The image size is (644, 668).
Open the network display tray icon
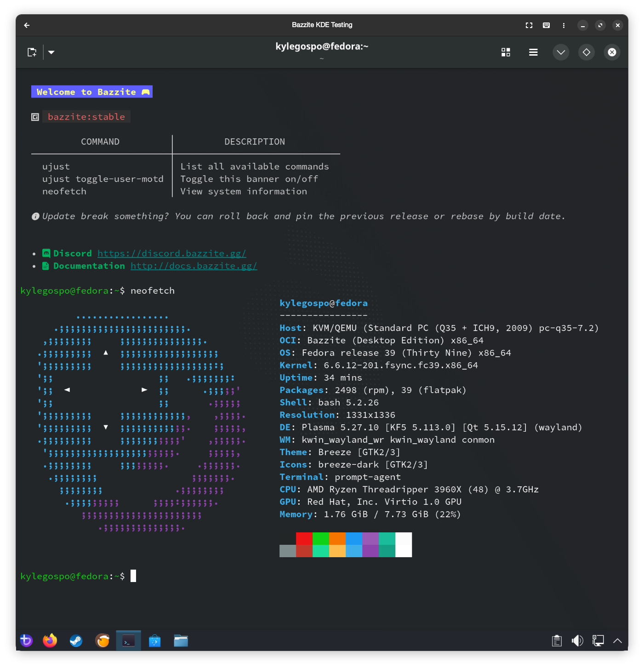pyautogui.click(x=598, y=640)
